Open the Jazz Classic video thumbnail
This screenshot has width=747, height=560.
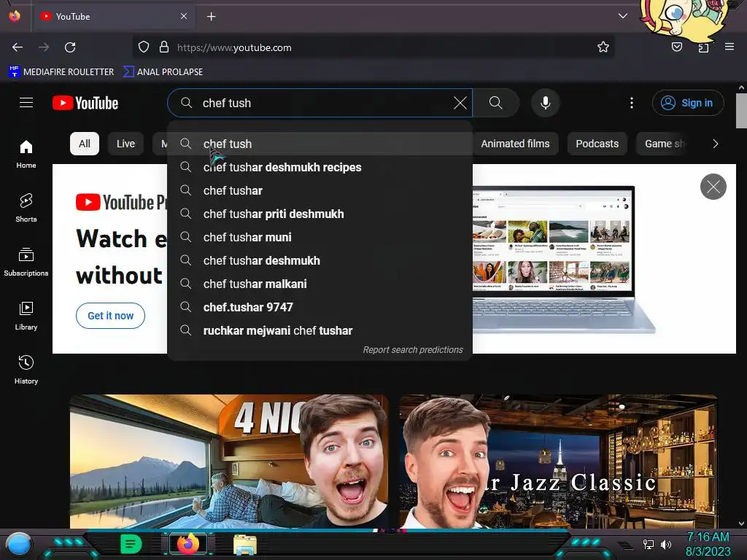[558, 462]
